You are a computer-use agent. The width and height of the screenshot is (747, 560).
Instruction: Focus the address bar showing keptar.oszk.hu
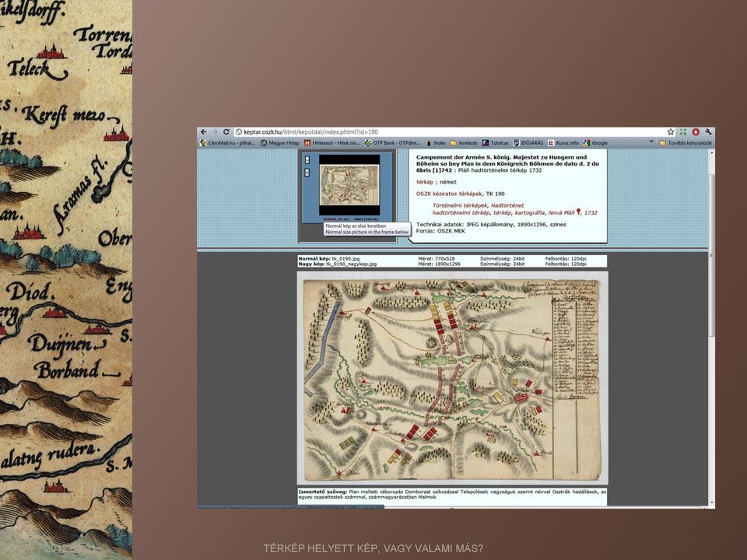click(451, 132)
